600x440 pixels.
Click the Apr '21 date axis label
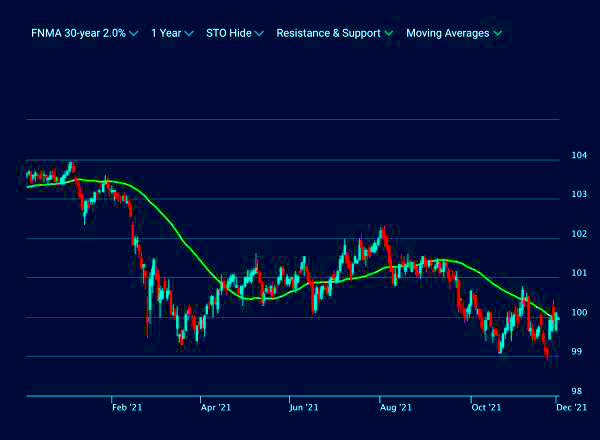point(216,407)
